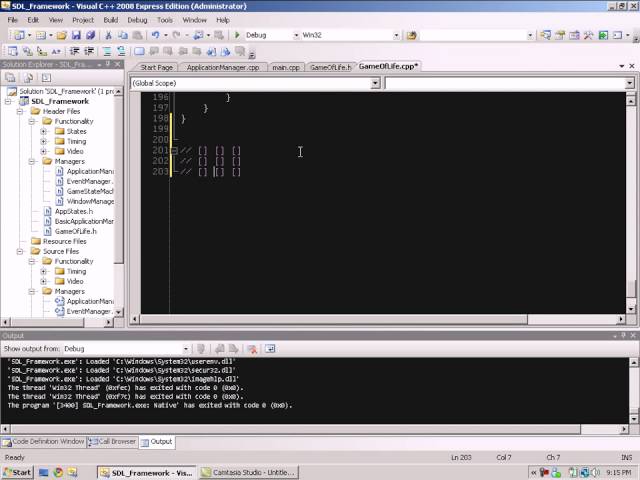Open the File menu

click(x=12, y=20)
